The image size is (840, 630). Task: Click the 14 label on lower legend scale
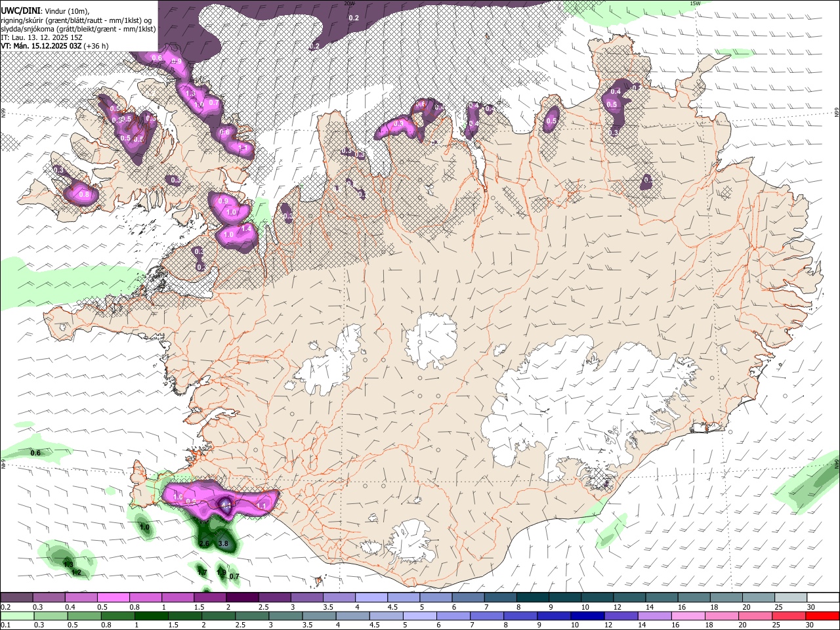click(x=641, y=625)
